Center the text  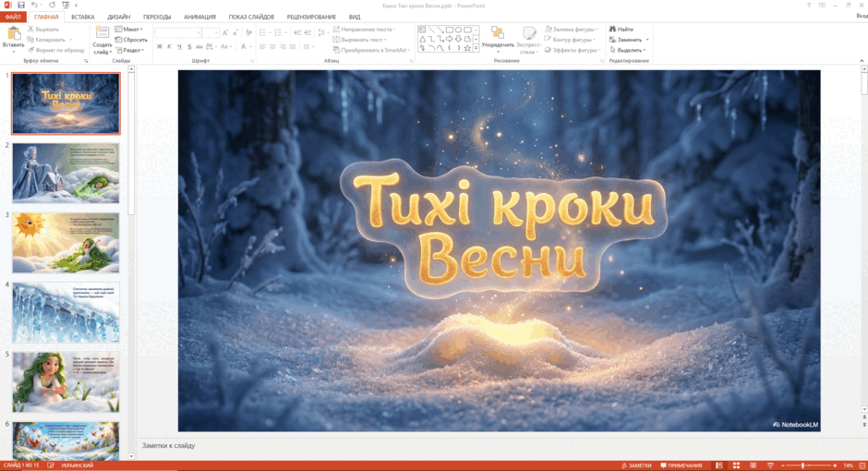pos(272,46)
